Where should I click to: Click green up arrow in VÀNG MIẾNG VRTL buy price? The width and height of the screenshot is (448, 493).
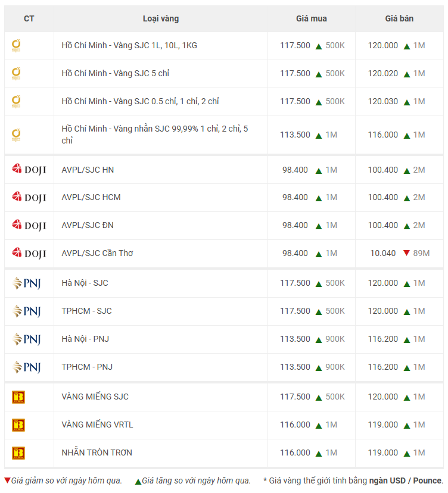[x=319, y=426]
